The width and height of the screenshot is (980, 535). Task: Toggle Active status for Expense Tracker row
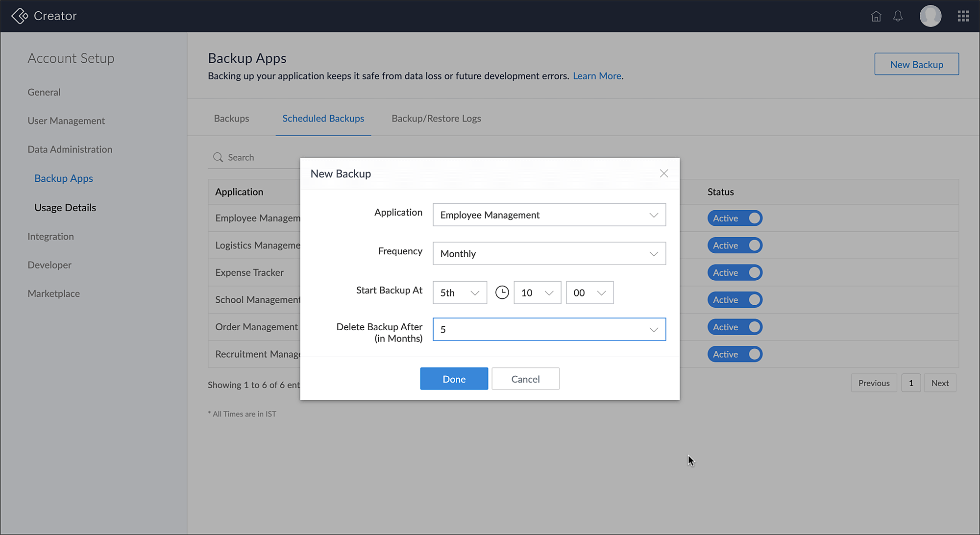click(735, 272)
